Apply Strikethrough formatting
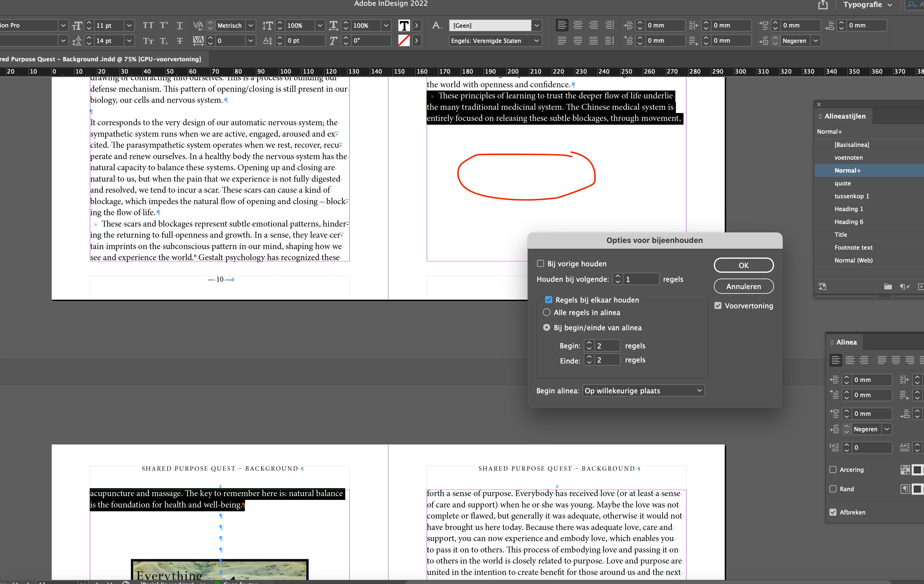 pyautogui.click(x=179, y=41)
